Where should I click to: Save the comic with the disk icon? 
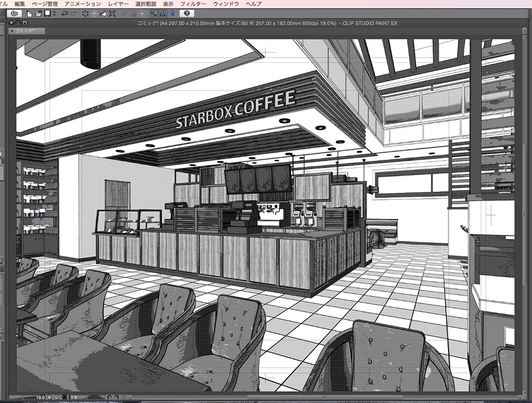(x=47, y=13)
